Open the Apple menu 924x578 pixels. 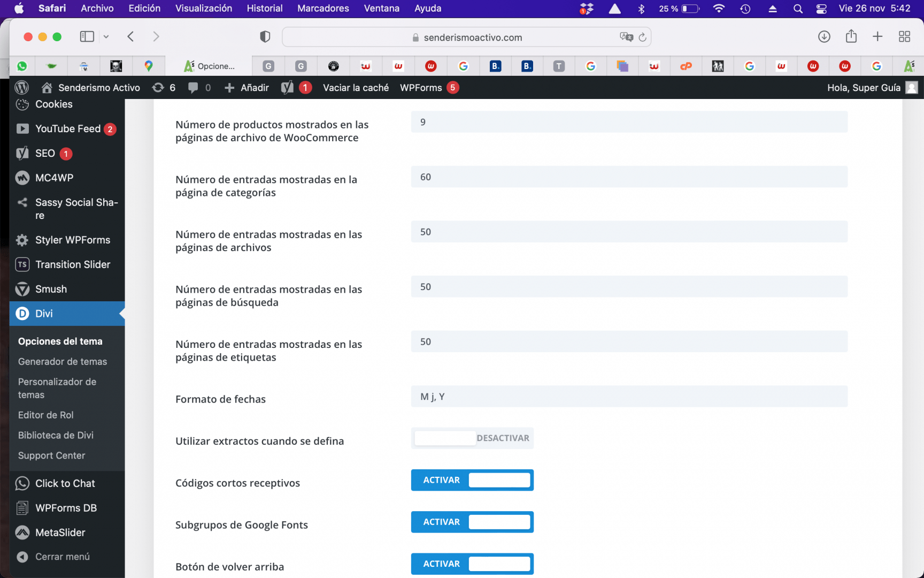click(x=19, y=9)
